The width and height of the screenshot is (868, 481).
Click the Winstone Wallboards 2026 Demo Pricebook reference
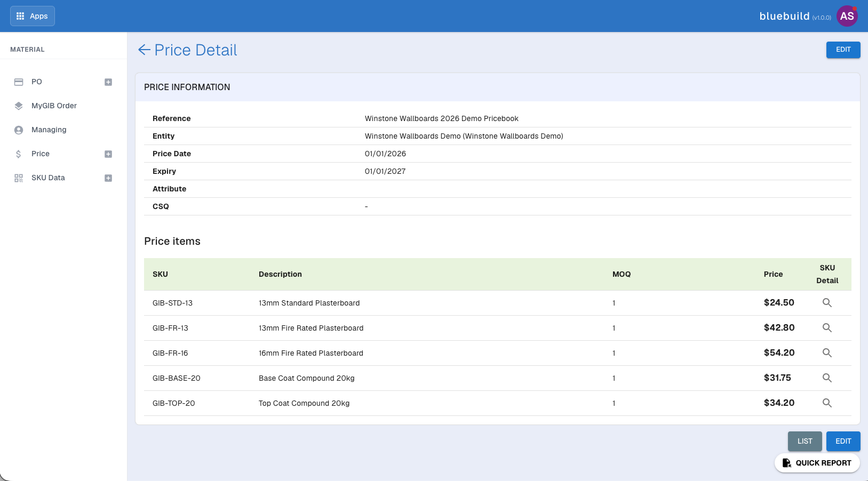coord(441,118)
